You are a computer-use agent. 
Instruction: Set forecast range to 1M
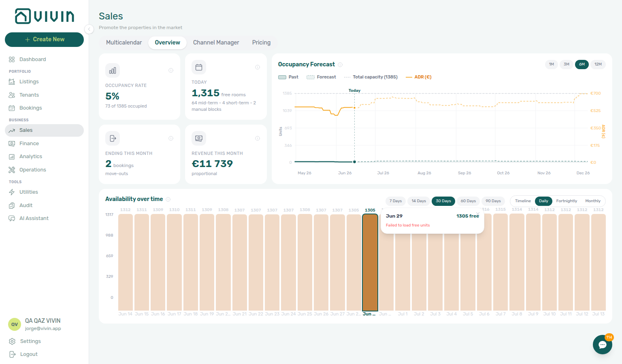click(551, 64)
